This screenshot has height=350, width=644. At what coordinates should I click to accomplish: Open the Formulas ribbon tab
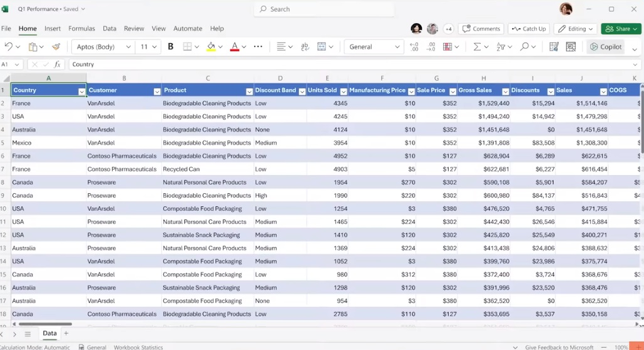tap(81, 29)
